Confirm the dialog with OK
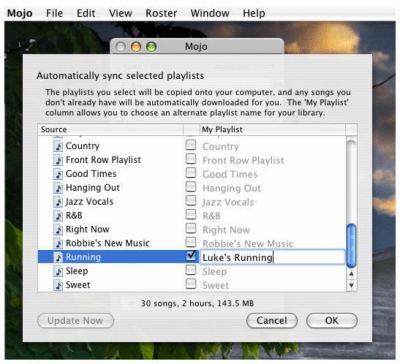 (x=332, y=321)
